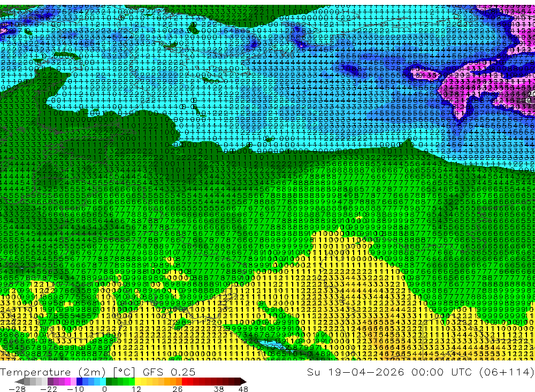The width and height of the screenshot is (535, 392).
Task: Pick the dark blue swatch above -10
Action: click(x=79, y=381)
